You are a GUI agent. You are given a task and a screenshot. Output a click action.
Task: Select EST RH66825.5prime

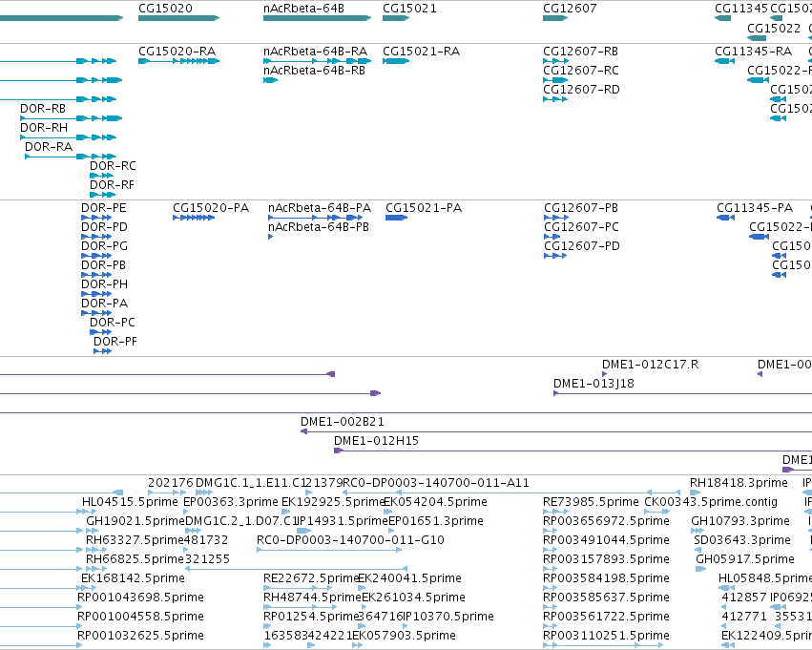point(135,559)
